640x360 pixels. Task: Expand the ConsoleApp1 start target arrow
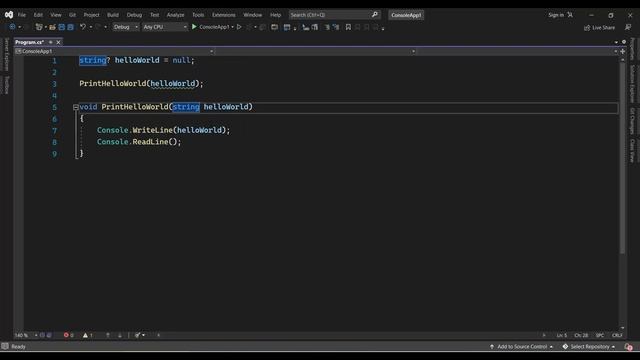232,27
